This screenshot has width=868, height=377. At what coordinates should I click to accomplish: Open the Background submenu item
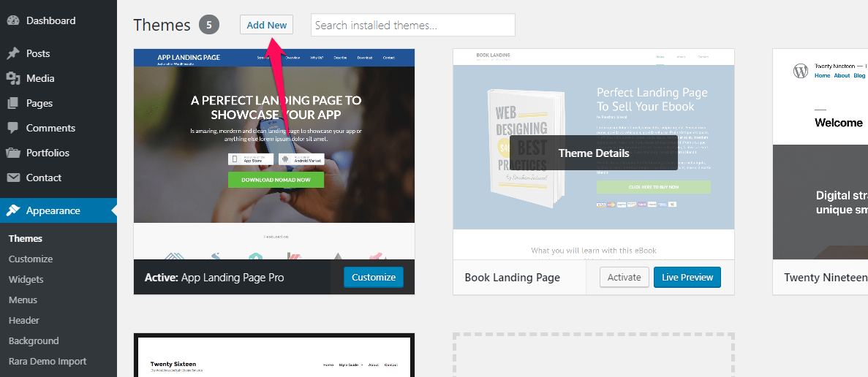(x=33, y=341)
